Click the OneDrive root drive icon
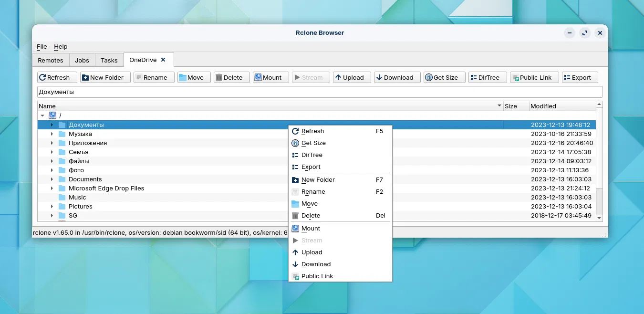 click(52, 115)
